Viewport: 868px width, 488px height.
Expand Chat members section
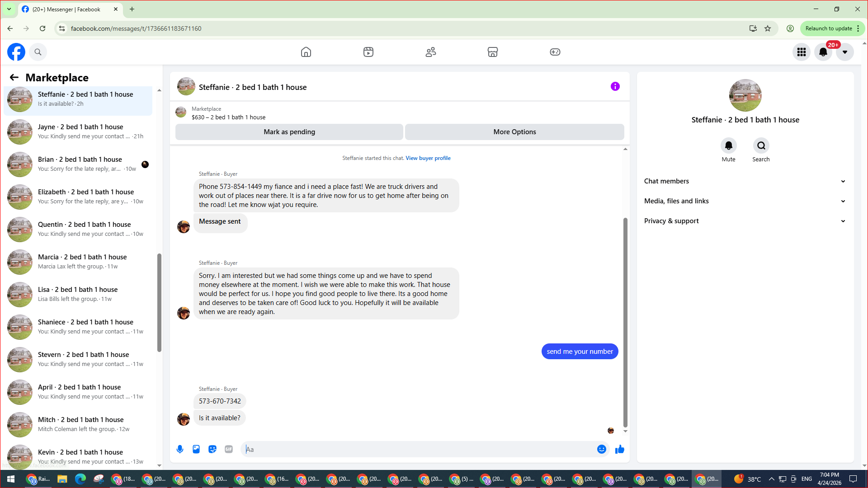tap(745, 181)
